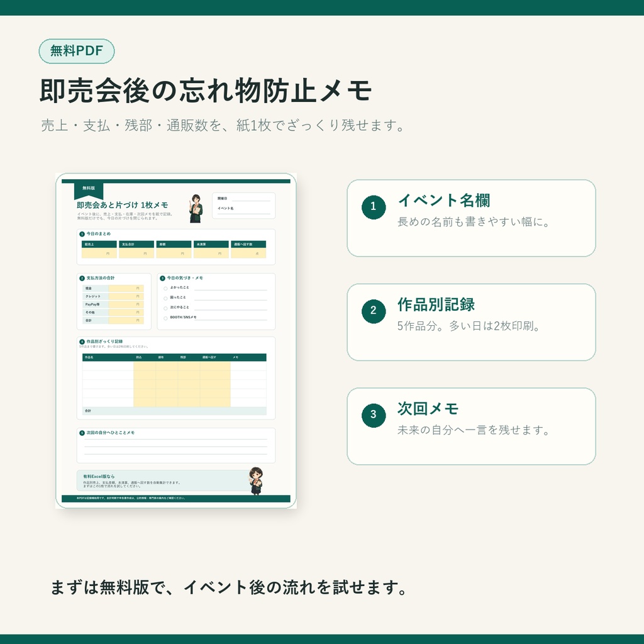Click the 通販へ回す数 summary cell
The height and width of the screenshot is (644, 644).
click(x=248, y=249)
